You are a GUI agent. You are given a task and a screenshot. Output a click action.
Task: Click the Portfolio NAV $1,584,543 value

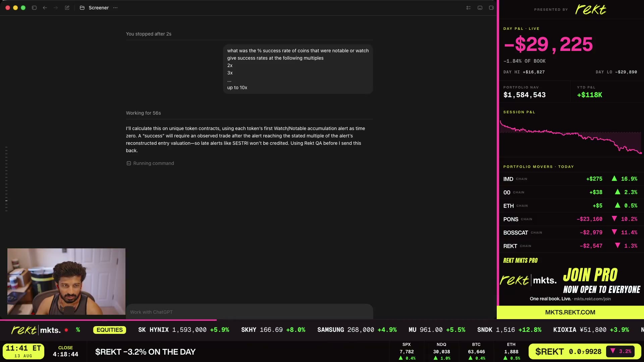click(524, 95)
